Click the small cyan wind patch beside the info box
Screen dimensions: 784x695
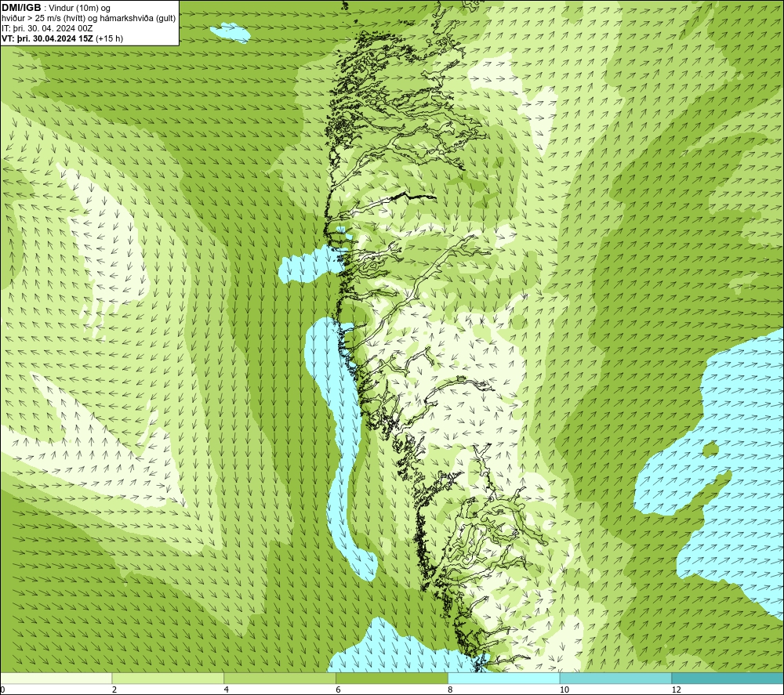click(230, 34)
